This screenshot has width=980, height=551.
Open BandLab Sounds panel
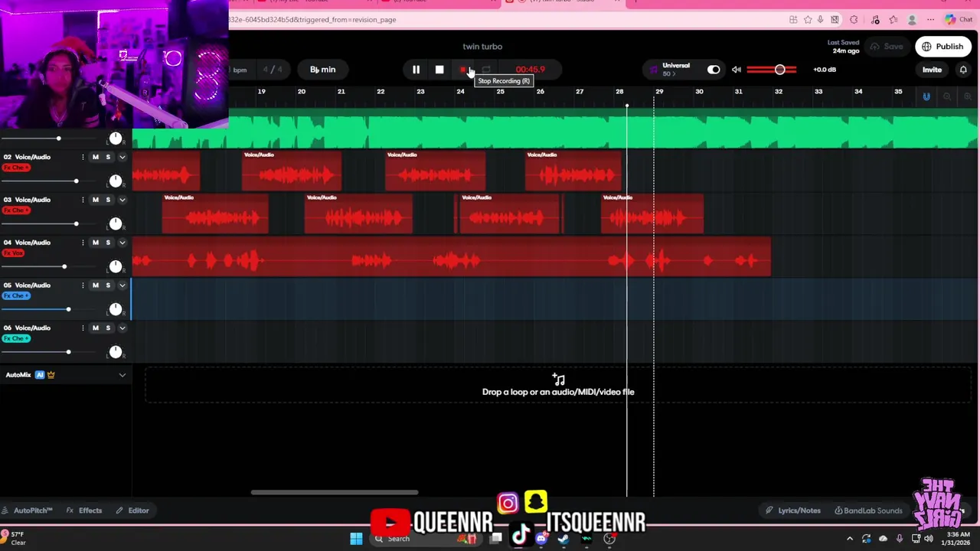pos(868,510)
